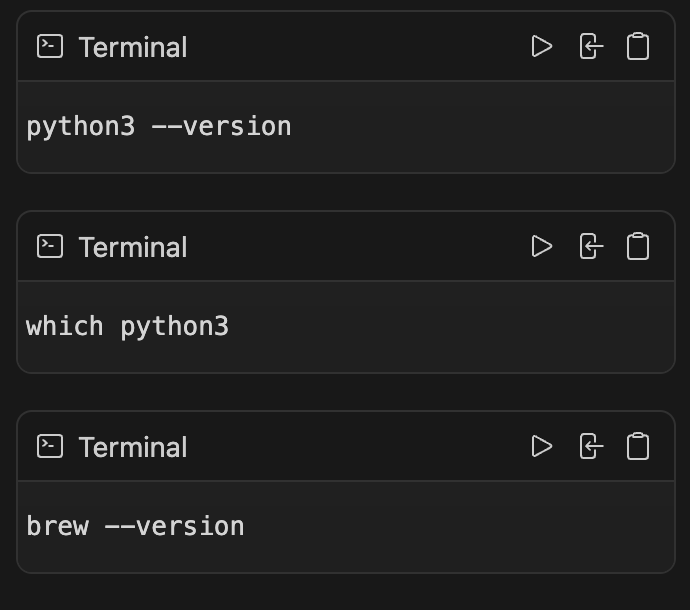Copy brew --version to clipboard
The width and height of the screenshot is (690, 610).
pos(638,446)
